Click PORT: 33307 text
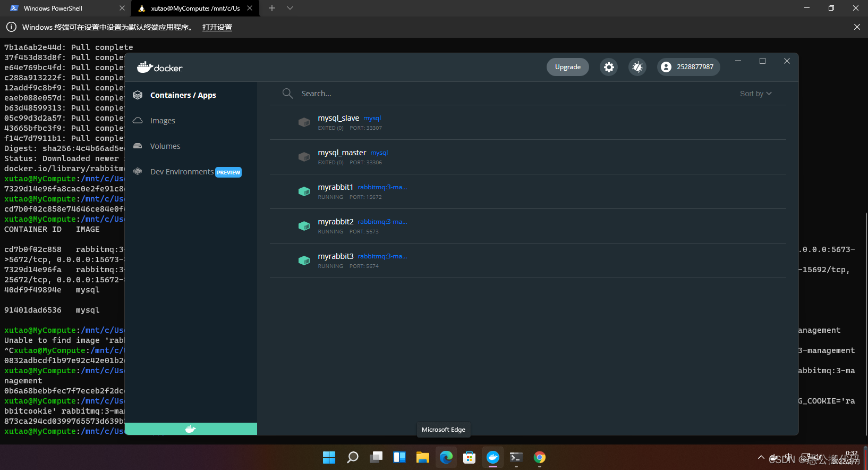The image size is (868, 470). click(366, 128)
